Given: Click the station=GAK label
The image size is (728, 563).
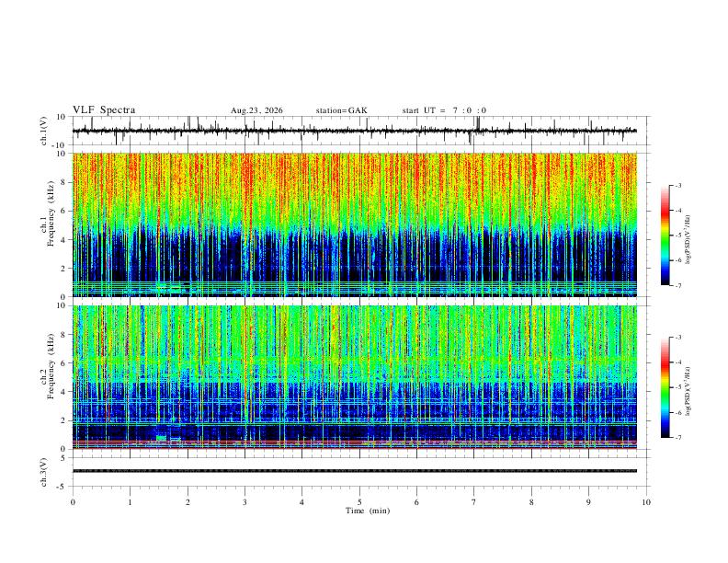Looking at the screenshot, I should 341,110.
